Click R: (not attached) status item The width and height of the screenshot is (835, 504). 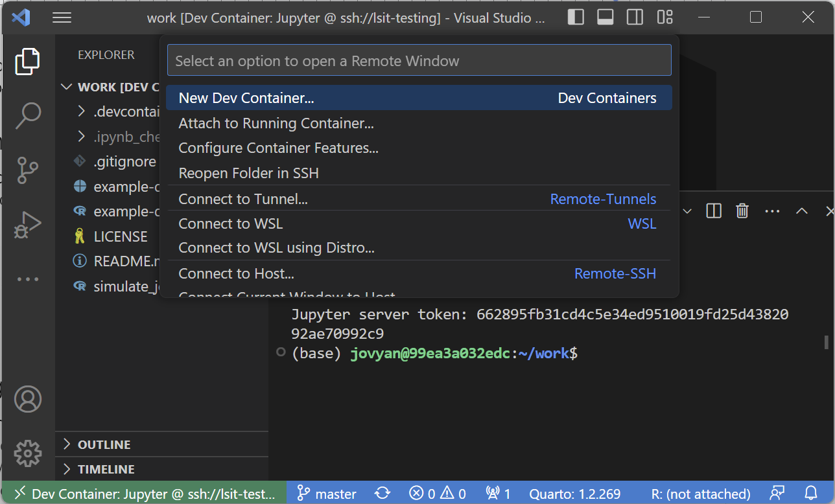(701, 494)
